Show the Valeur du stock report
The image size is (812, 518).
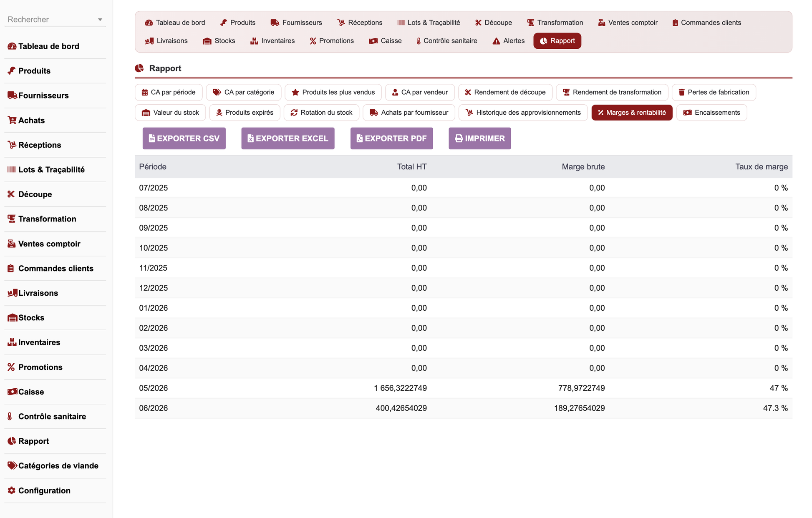[x=170, y=113]
